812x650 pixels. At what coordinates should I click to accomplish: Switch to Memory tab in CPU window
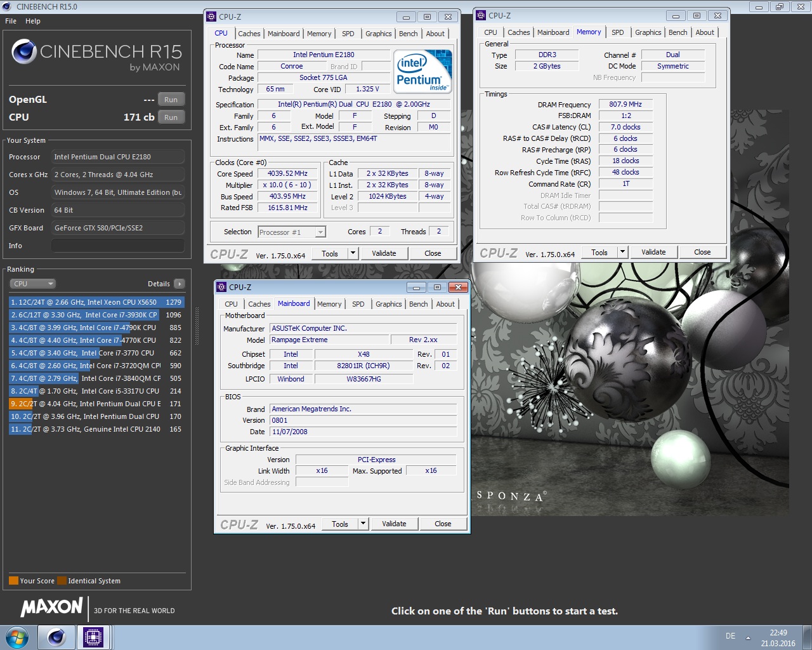[319, 34]
